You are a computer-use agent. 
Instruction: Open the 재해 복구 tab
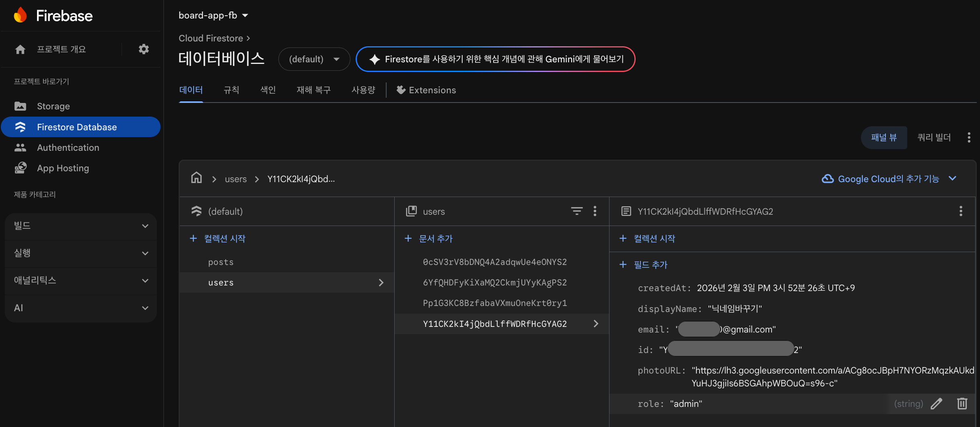[314, 90]
